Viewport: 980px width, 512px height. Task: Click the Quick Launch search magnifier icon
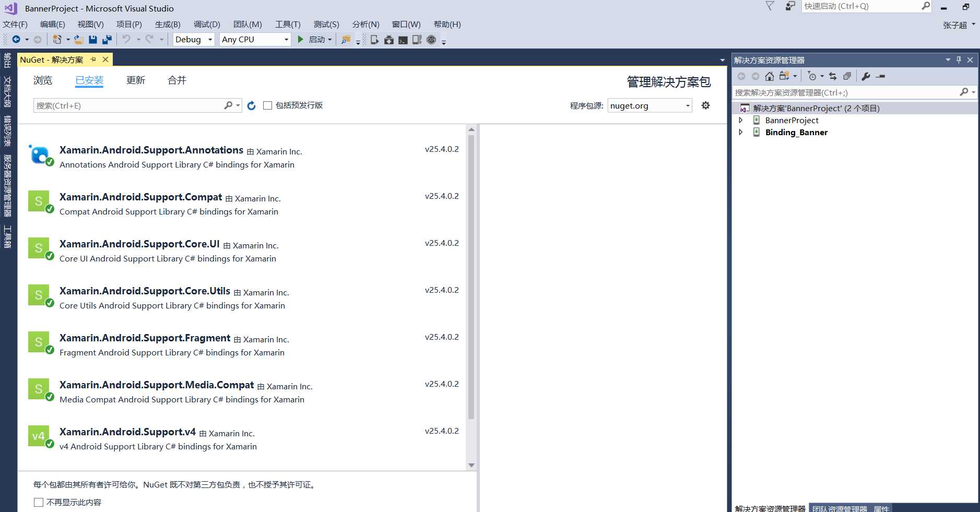click(x=926, y=6)
